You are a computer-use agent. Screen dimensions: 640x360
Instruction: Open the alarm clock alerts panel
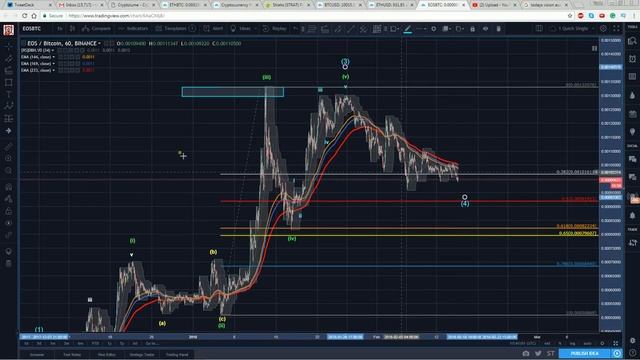coord(632,58)
